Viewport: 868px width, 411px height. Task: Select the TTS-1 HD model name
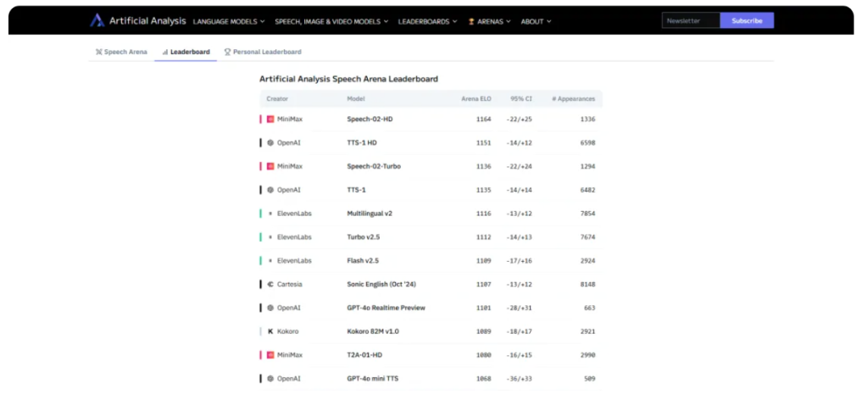point(362,142)
